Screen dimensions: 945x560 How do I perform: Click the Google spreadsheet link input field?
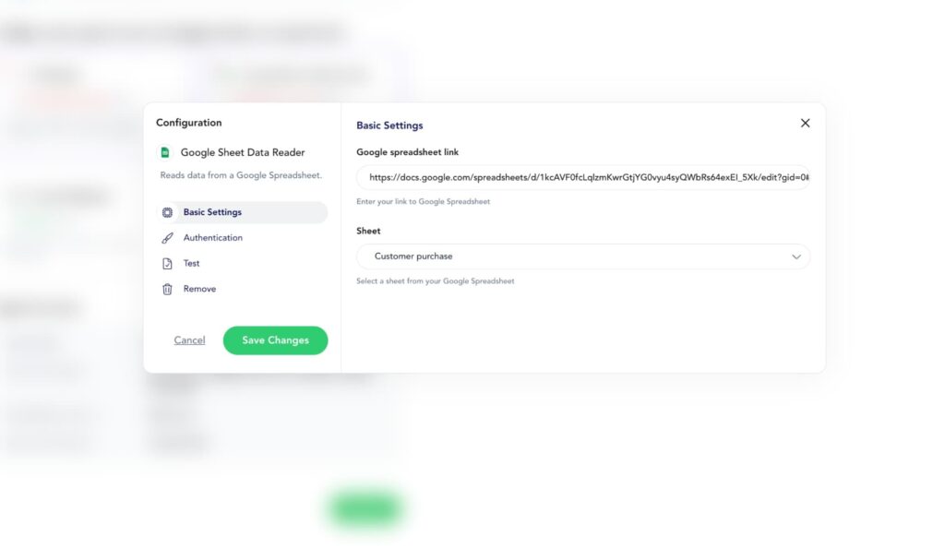pos(583,177)
